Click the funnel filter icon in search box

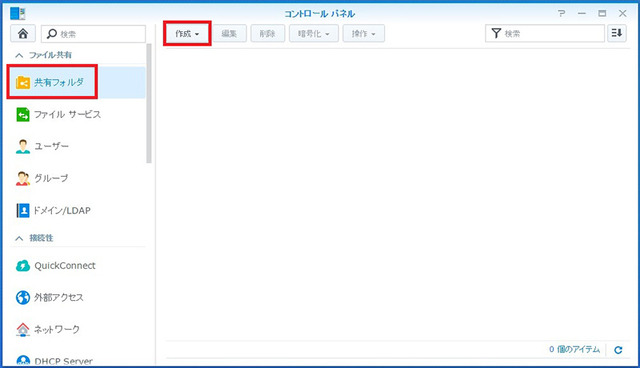496,33
